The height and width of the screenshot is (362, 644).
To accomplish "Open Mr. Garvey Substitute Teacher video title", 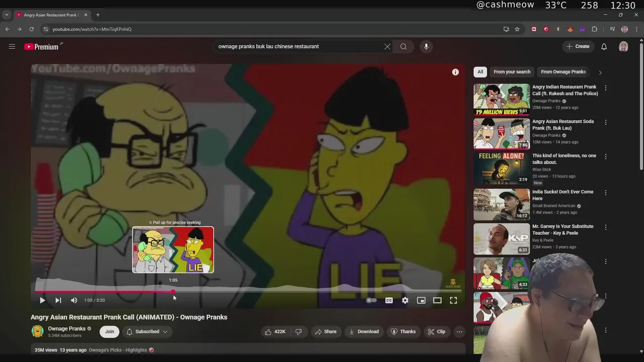I will (562, 230).
